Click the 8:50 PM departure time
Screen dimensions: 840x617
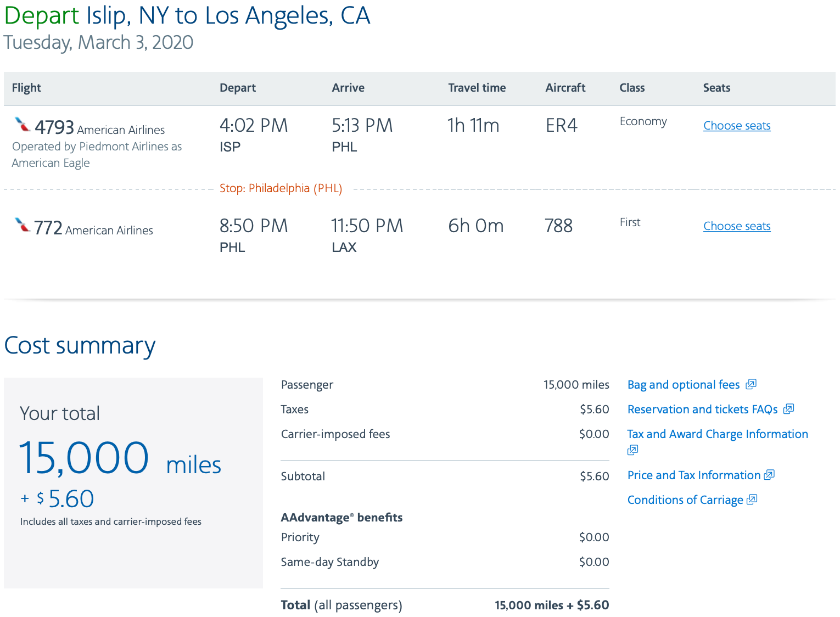pyautogui.click(x=254, y=226)
